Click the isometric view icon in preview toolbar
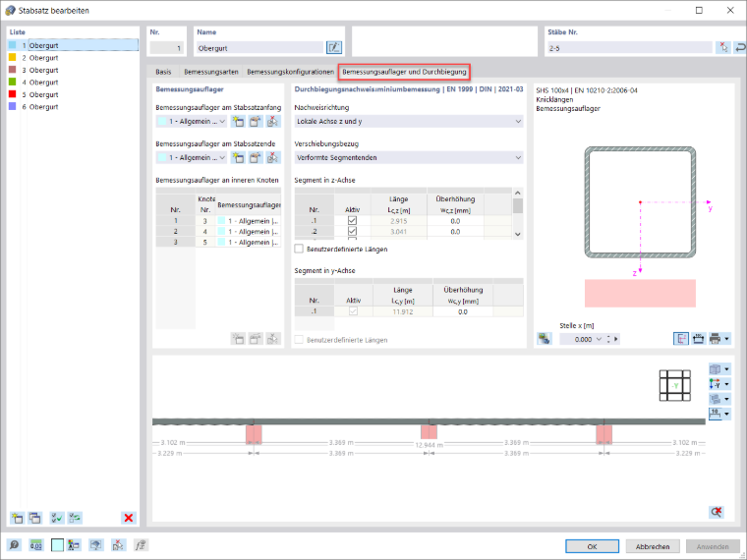This screenshot has height=560, width=747. 716,369
